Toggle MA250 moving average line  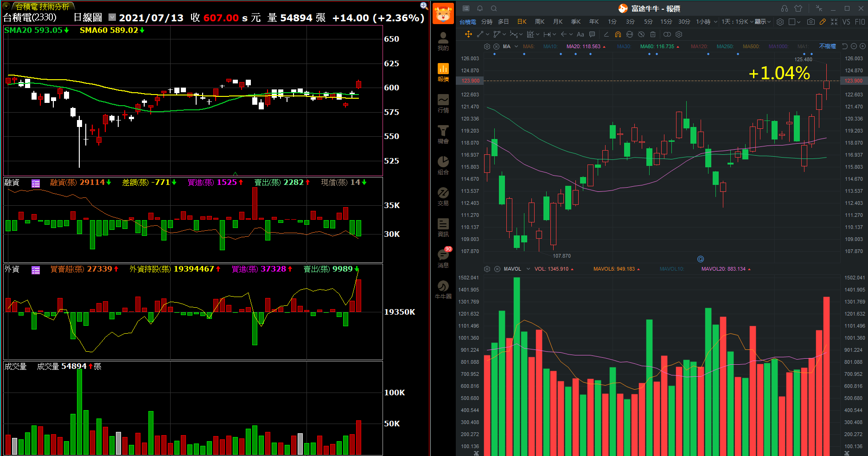coord(725,46)
